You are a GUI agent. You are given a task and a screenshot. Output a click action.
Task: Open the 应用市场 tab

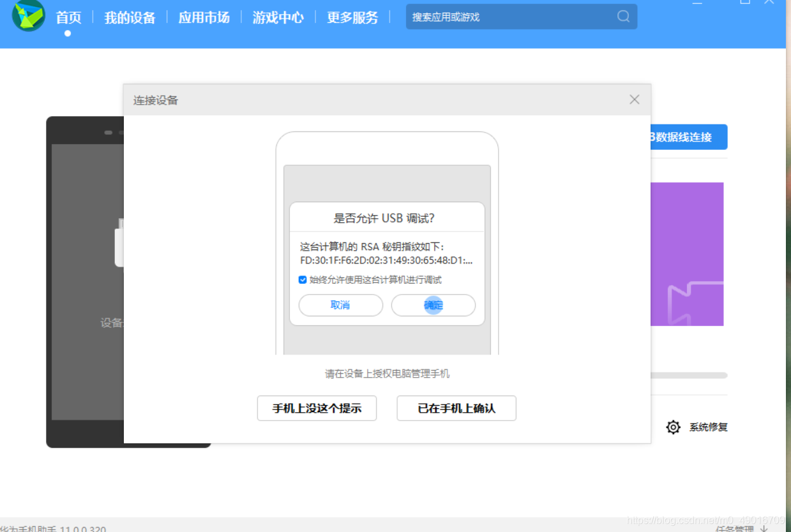pos(204,18)
